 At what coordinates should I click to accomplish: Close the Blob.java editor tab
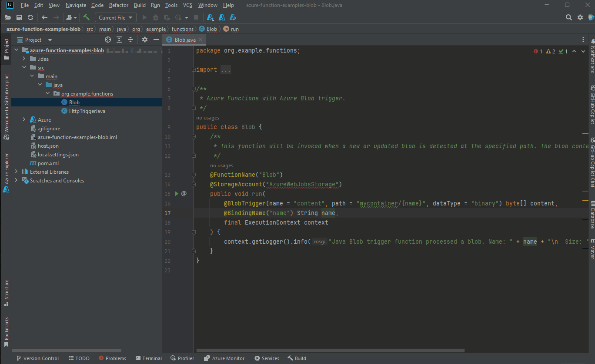coord(201,40)
